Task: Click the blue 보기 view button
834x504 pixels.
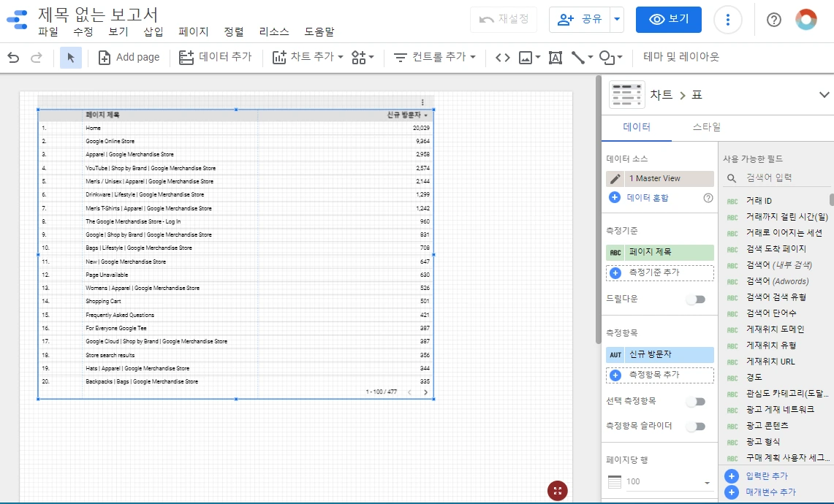Action: click(669, 20)
